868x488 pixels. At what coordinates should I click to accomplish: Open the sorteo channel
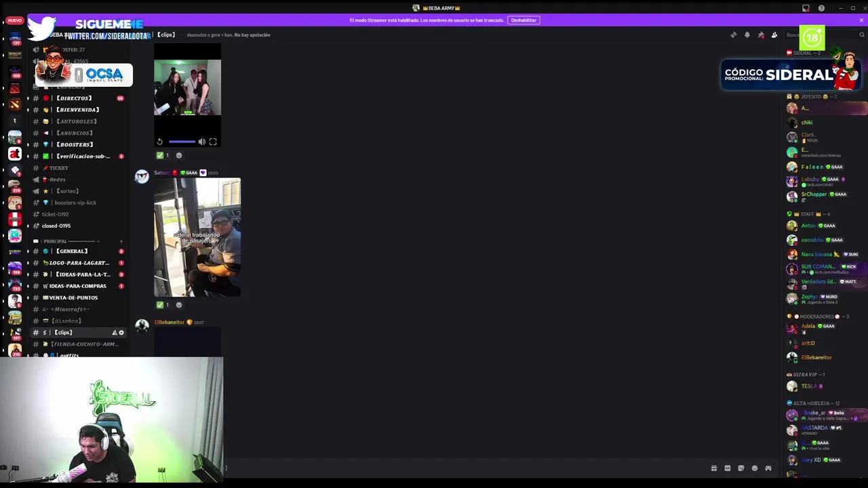tap(79, 191)
